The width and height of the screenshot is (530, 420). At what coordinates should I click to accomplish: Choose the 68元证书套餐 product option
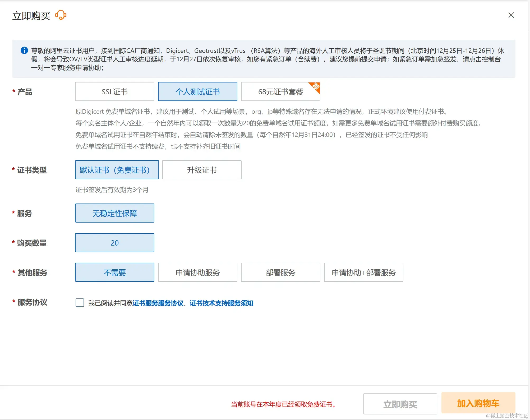280,92
